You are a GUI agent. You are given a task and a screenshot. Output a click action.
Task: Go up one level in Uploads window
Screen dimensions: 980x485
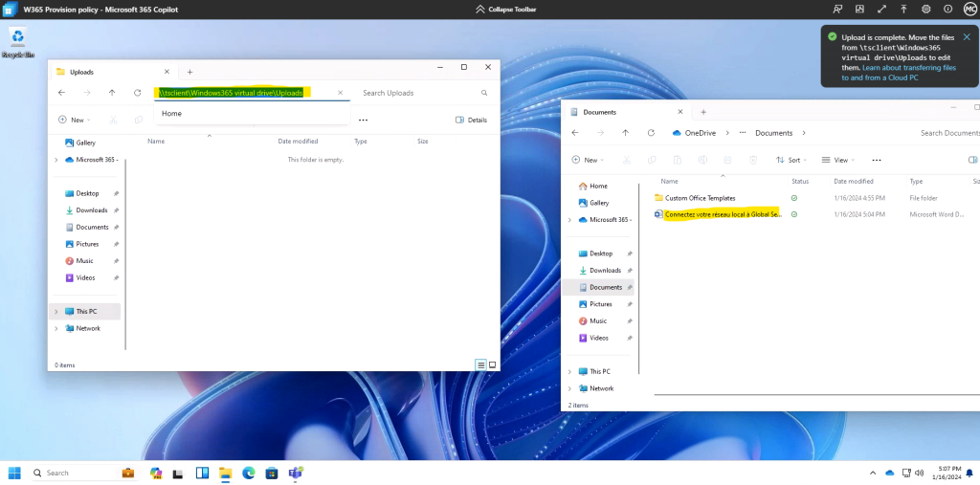point(112,93)
